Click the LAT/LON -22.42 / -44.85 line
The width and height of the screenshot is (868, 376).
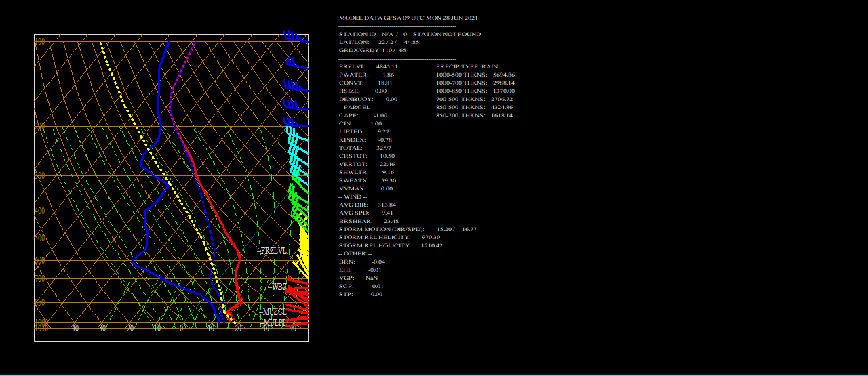[379, 42]
